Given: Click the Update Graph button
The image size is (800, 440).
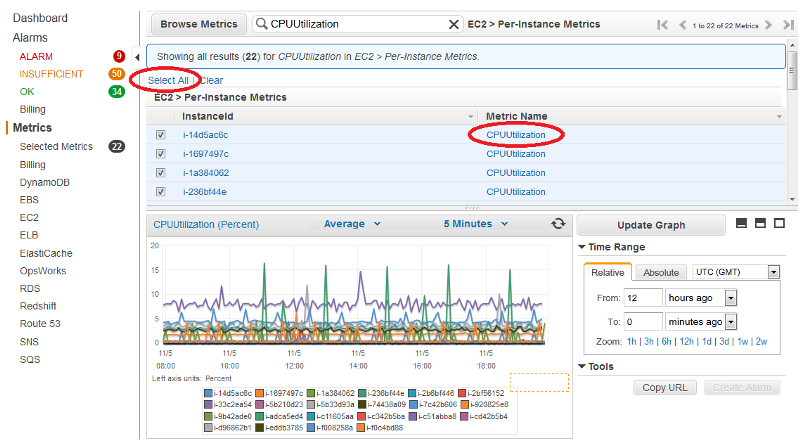Looking at the screenshot, I should click(651, 225).
